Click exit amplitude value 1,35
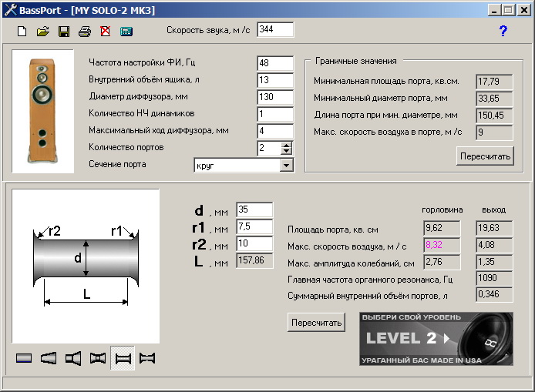535x392 pixels. coord(494,262)
